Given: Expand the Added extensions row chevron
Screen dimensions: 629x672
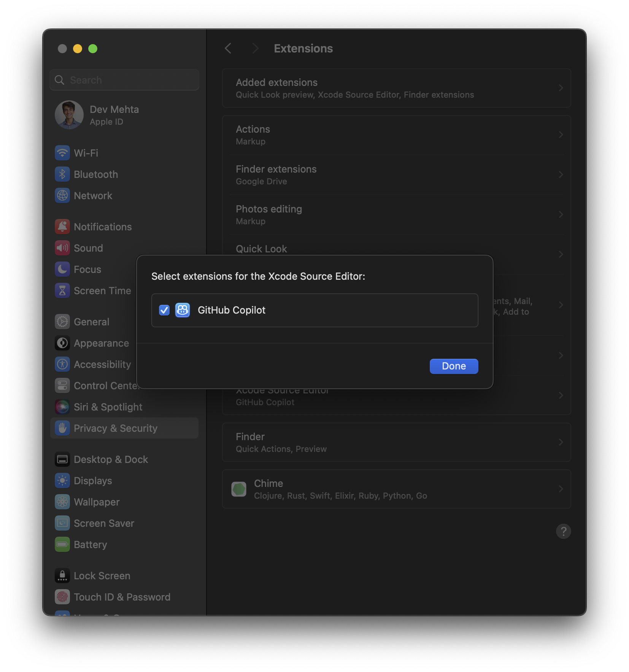Looking at the screenshot, I should click(561, 88).
